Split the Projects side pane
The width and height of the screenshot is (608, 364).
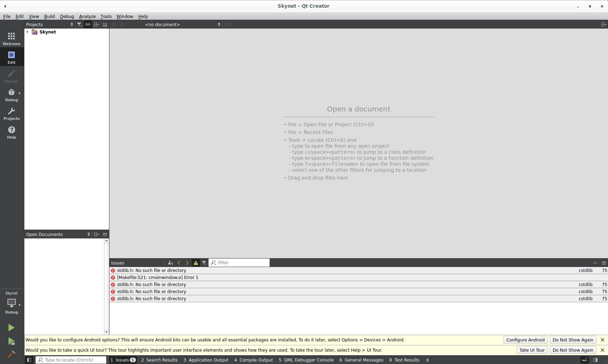pos(96,24)
